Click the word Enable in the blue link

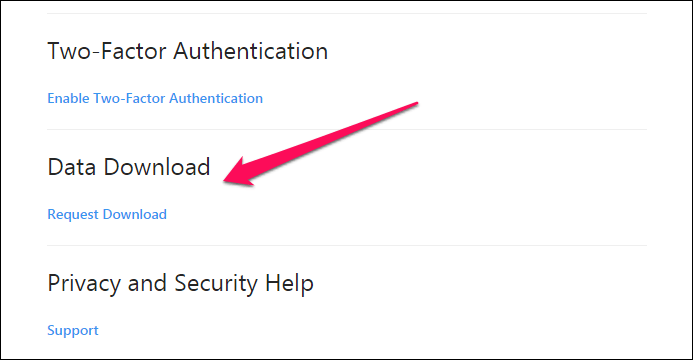(69, 98)
